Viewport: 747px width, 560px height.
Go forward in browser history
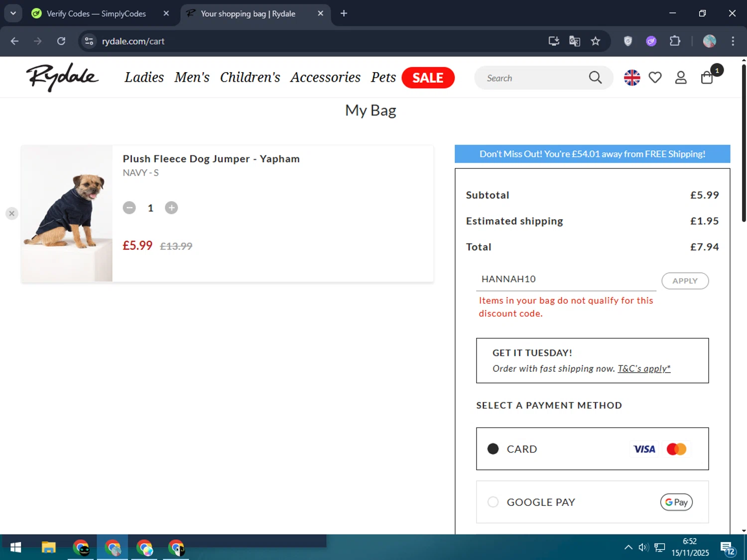click(38, 41)
